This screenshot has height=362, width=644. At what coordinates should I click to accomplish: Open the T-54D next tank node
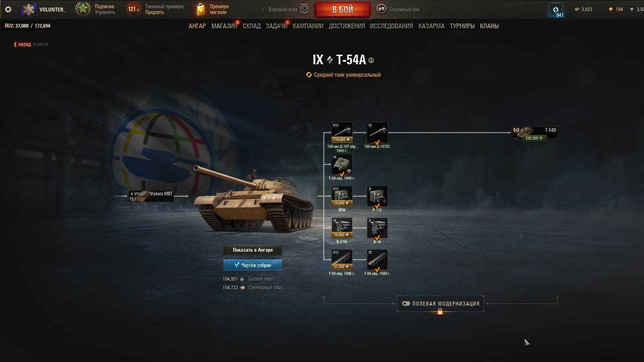(x=534, y=133)
